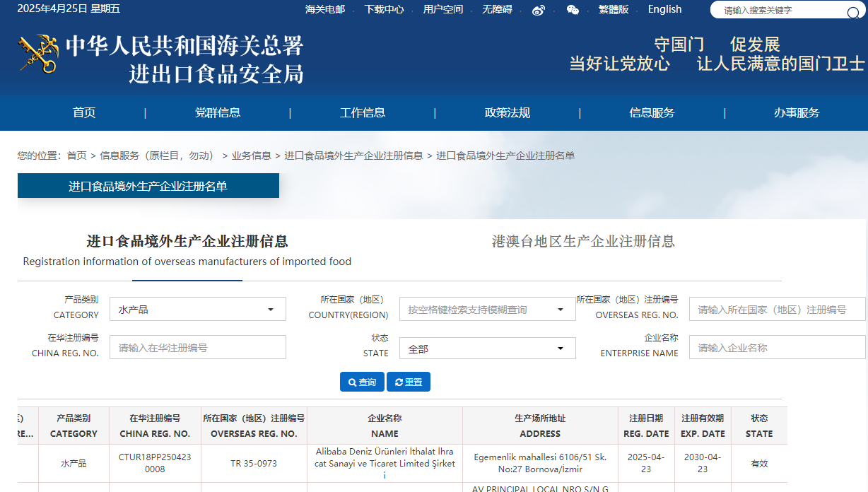Click the China registration number input
The height and width of the screenshot is (492, 868).
point(198,348)
